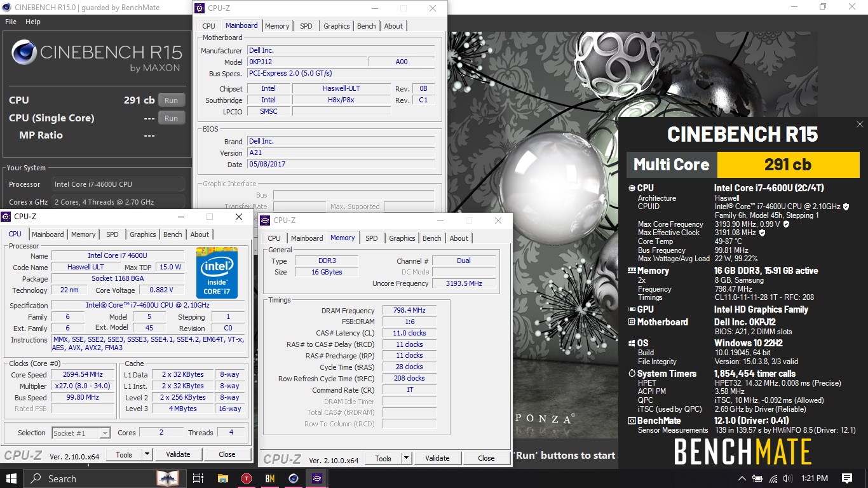Run the CPU (Single Core) benchmark

click(172, 118)
